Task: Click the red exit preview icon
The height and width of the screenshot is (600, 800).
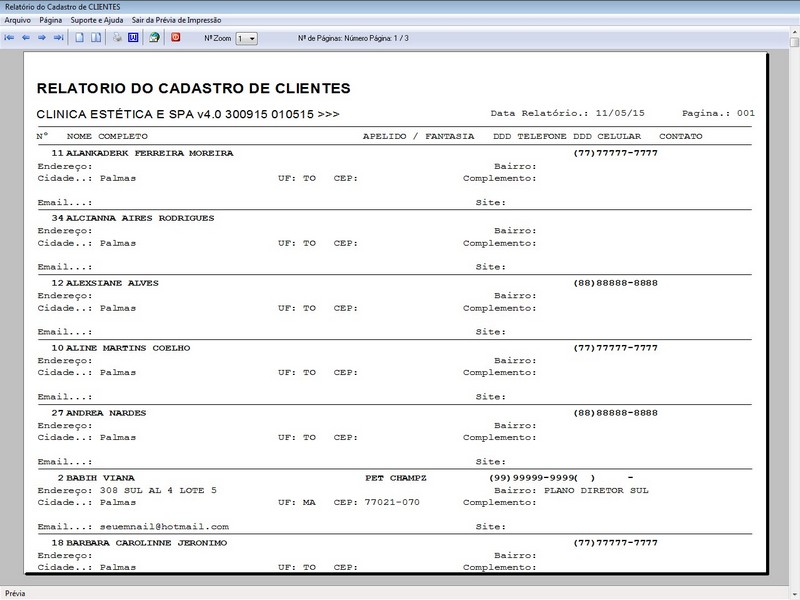Action: pyautogui.click(x=176, y=37)
